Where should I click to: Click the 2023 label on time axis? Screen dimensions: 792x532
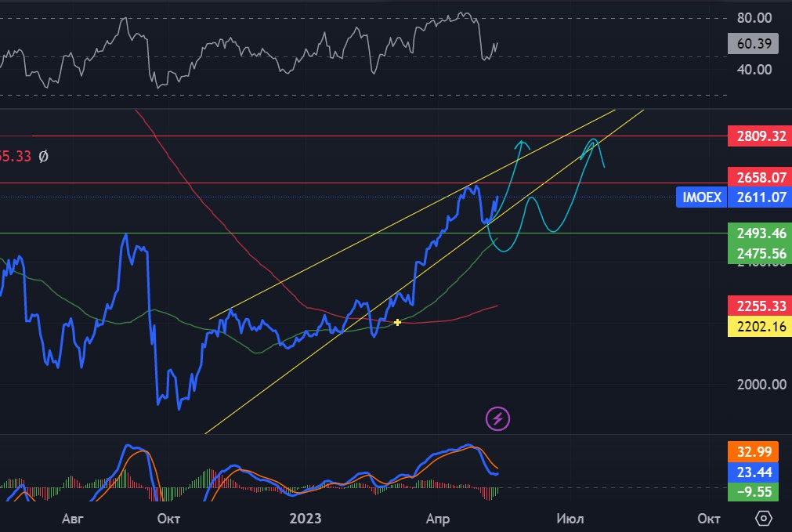click(306, 519)
